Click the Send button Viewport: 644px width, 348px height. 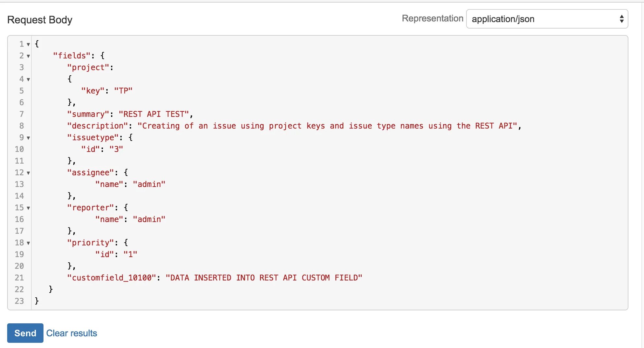pos(25,333)
